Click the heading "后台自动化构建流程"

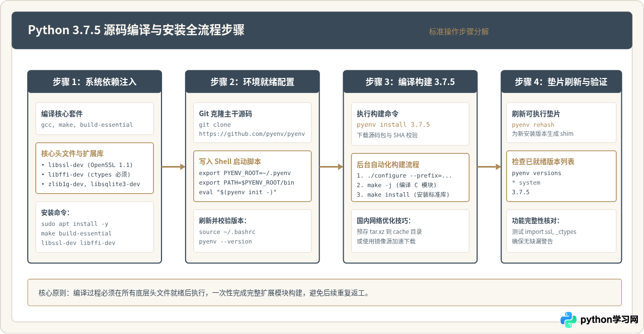[388, 164]
